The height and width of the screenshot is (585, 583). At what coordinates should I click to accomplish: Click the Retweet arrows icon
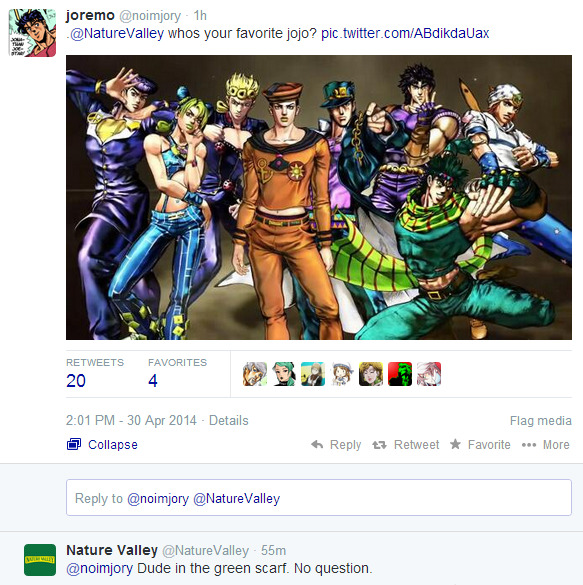379,445
